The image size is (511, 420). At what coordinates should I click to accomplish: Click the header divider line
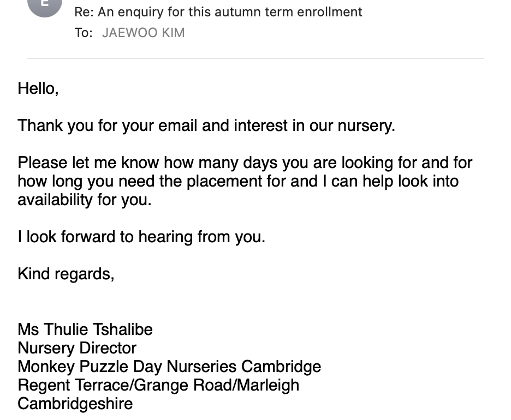(255, 58)
